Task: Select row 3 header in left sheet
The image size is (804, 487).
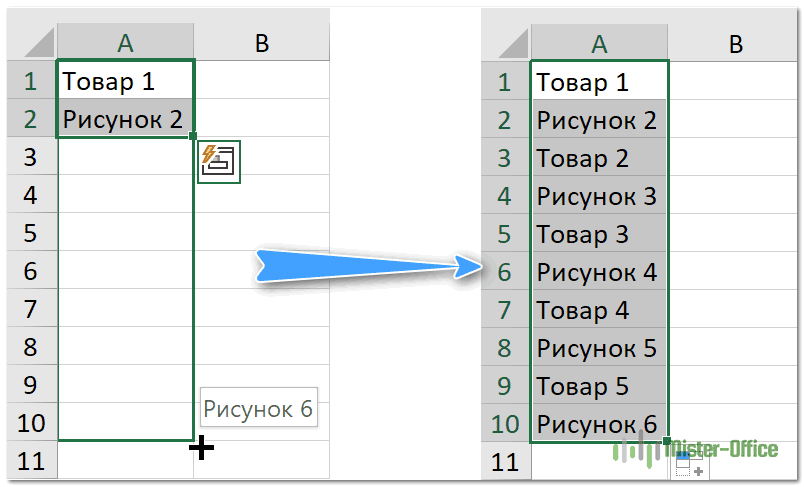Action: click(x=31, y=157)
